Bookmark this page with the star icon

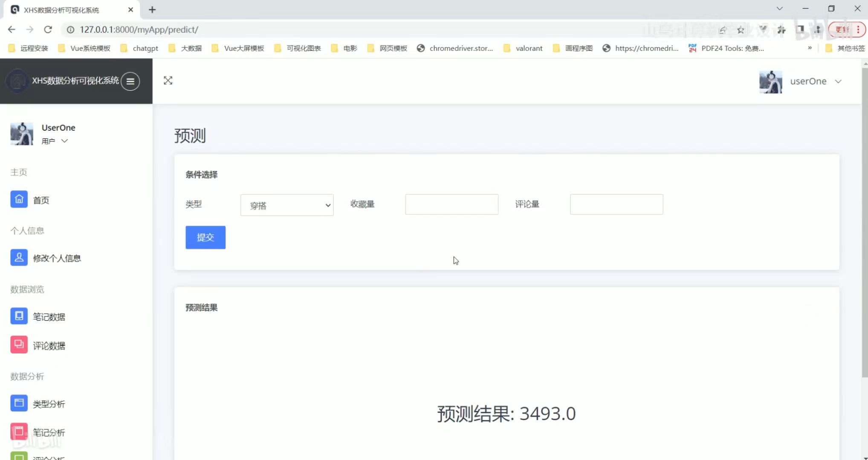(x=741, y=30)
